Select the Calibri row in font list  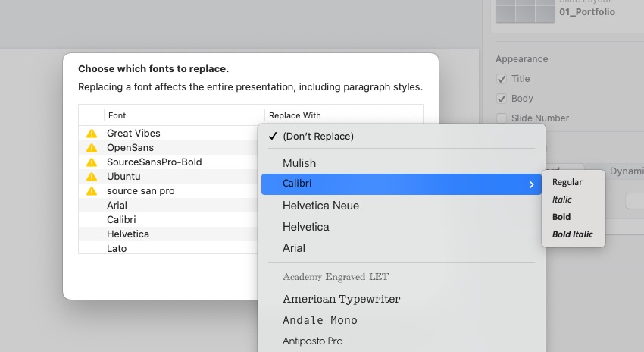tap(168, 219)
